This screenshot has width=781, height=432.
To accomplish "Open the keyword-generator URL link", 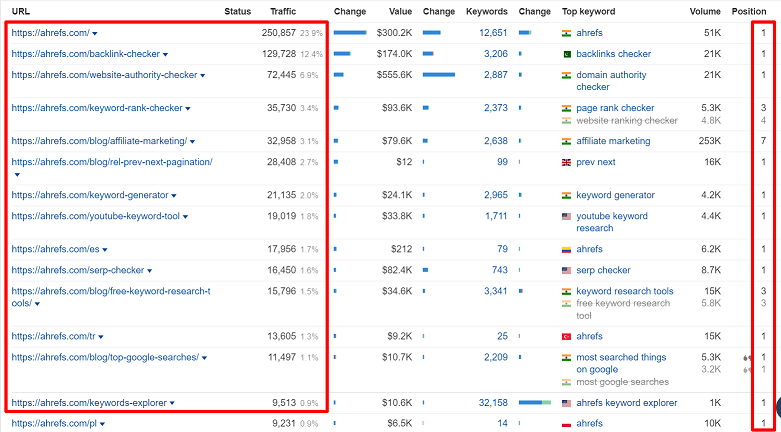I will tap(90, 195).
